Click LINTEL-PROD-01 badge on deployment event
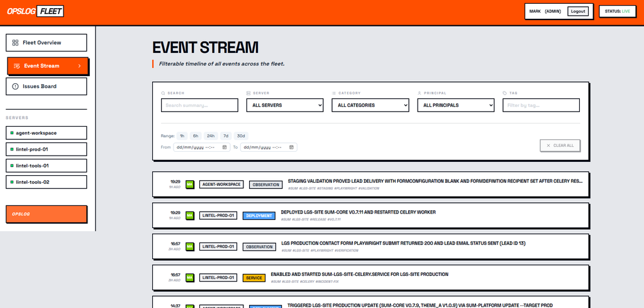 pyautogui.click(x=218, y=215)
